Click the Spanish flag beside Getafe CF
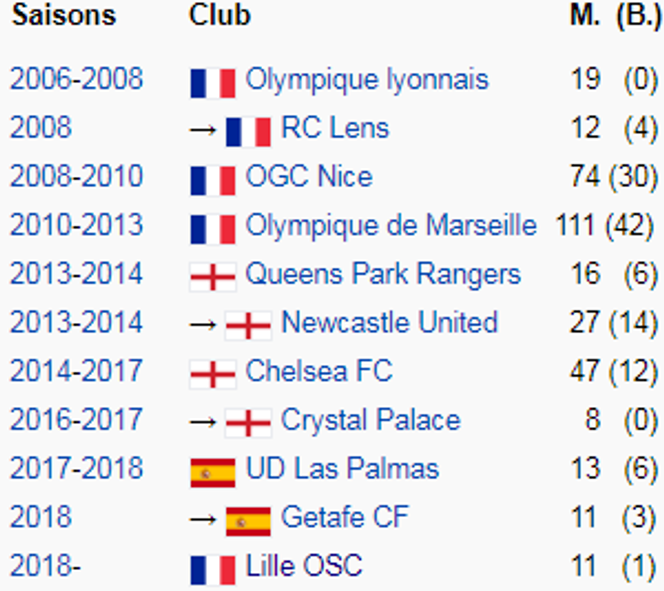Image resolution: width=664 pixels, height=591 pixels. [x=248, y=521]
